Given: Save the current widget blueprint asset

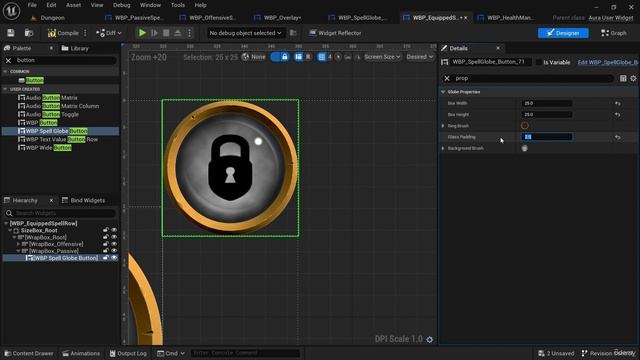Looking at the screenshot, I should 11,33.
